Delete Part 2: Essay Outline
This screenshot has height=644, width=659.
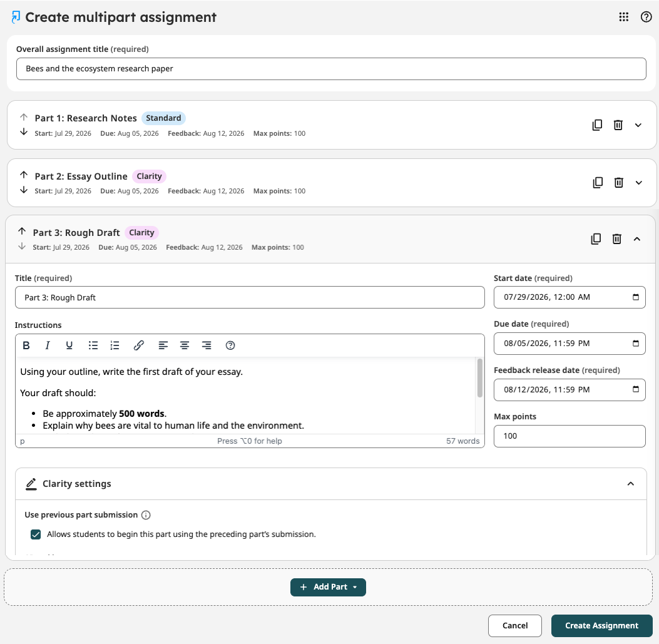(x=619, y=183)
